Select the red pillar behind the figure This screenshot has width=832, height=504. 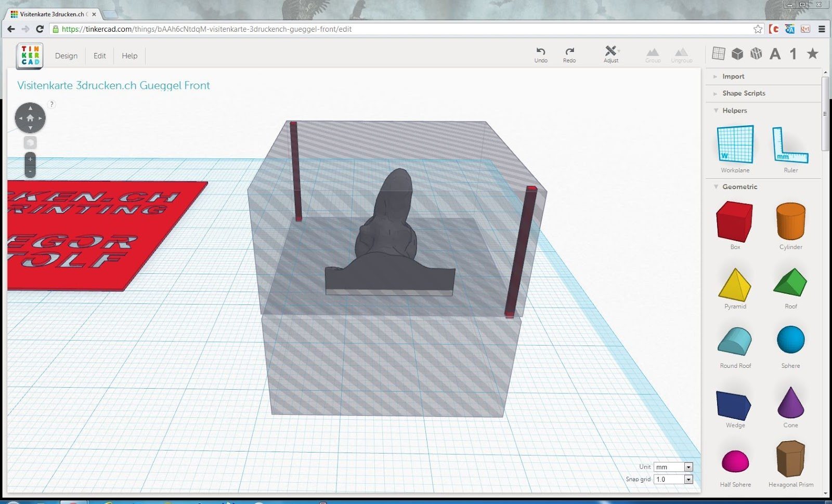295,171
